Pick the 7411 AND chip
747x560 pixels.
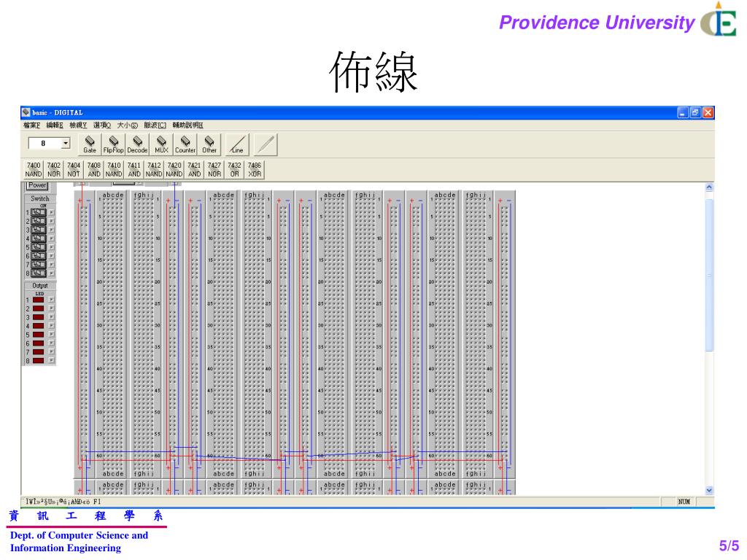point(134,169)
